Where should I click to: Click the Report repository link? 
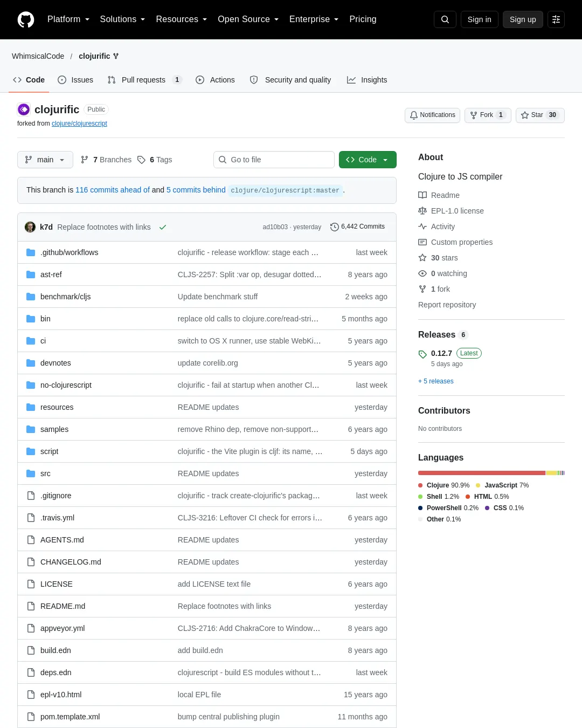tap(447, 305)
